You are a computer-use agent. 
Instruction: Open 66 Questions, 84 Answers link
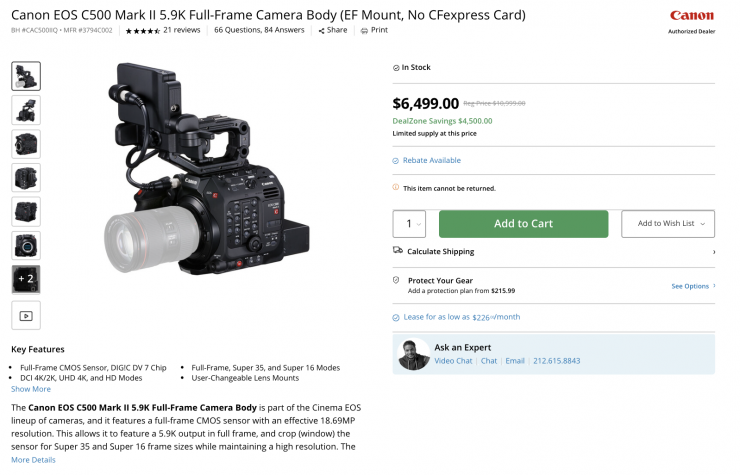pos(261,30)
